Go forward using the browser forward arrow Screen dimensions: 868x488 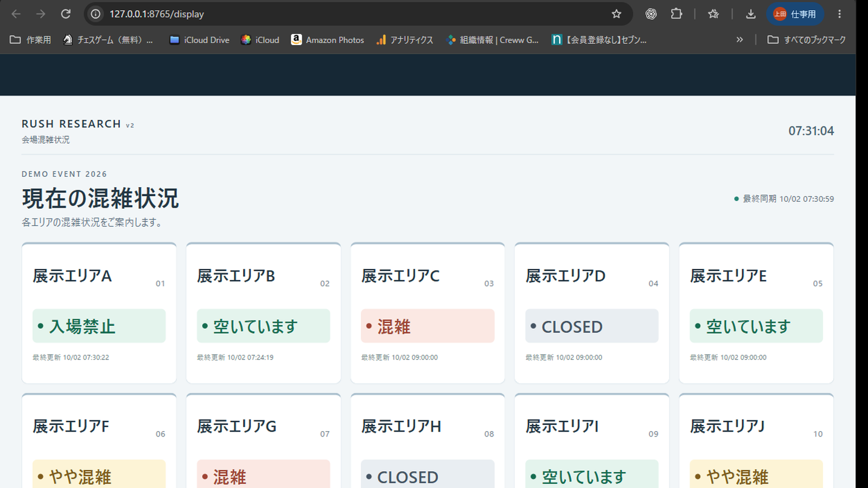point(41,14)
